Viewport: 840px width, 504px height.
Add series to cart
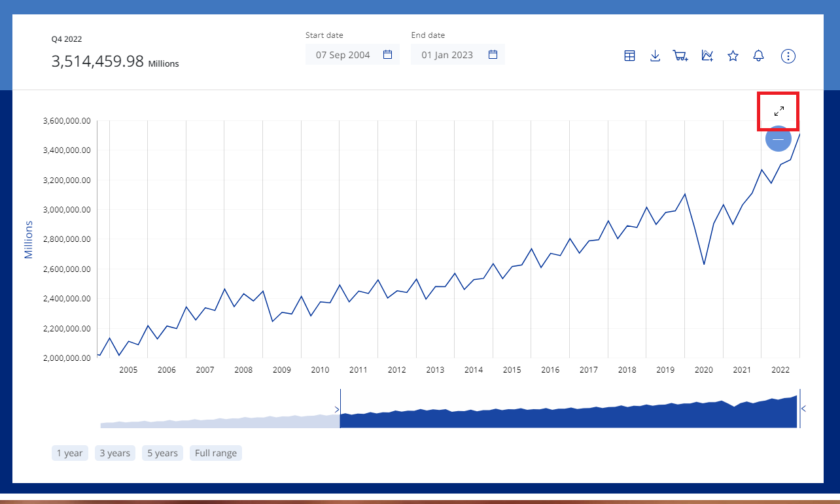point(680,56)
